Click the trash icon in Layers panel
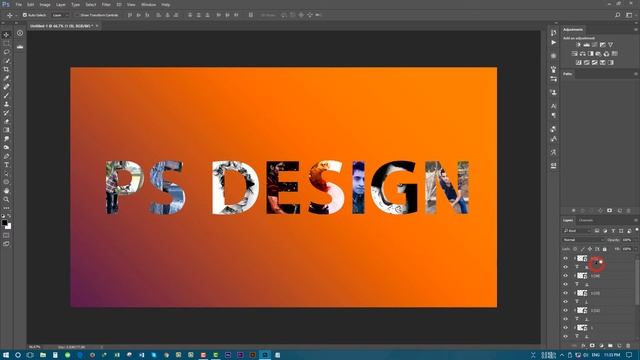Screen dimensions: 640x360 tap(628, 346)
